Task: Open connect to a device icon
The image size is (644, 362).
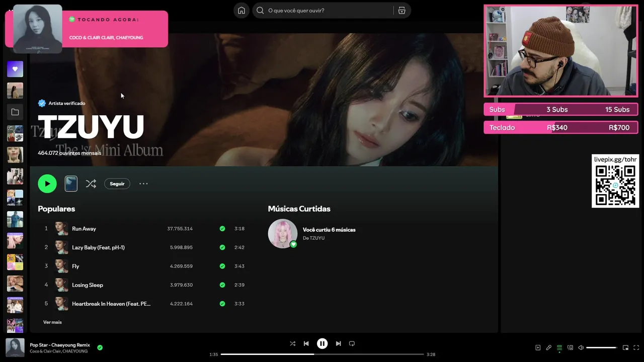Action: pyautogui.click(x=570, y=347)
